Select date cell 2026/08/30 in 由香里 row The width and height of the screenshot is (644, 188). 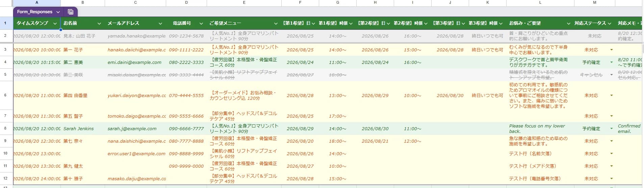(450, 95)
